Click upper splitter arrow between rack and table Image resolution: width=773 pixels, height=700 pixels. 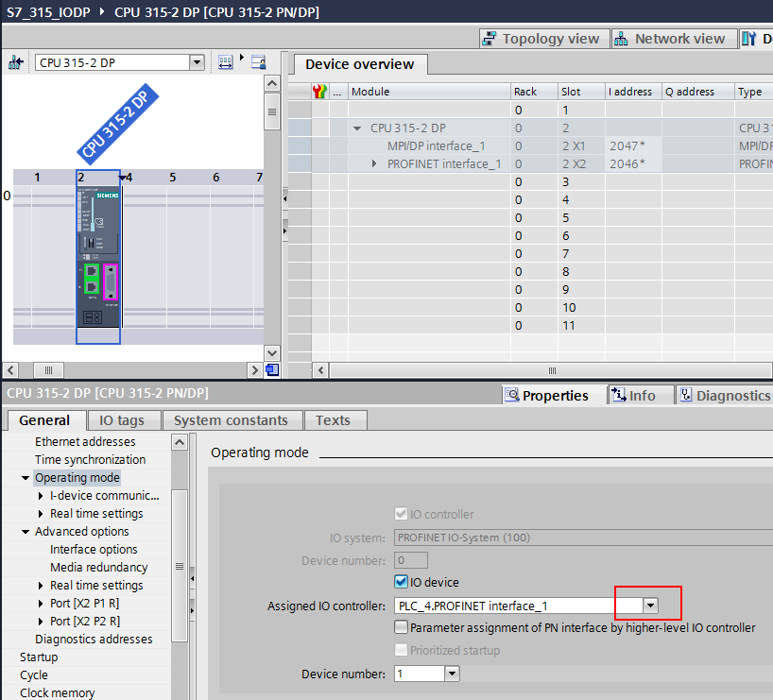(x=285, y=199)
